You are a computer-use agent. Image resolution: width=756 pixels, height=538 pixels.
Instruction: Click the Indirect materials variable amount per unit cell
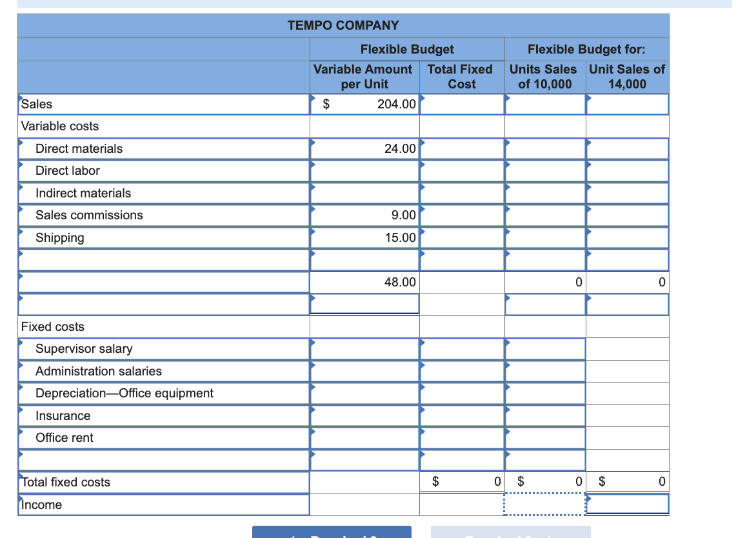click(x=364, y=193)
